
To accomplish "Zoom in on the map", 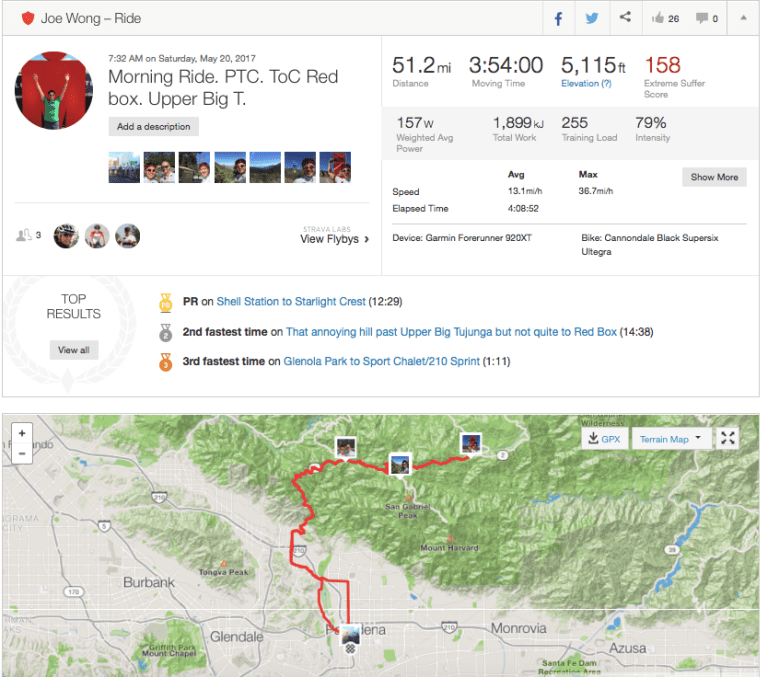I will point(22,435).
